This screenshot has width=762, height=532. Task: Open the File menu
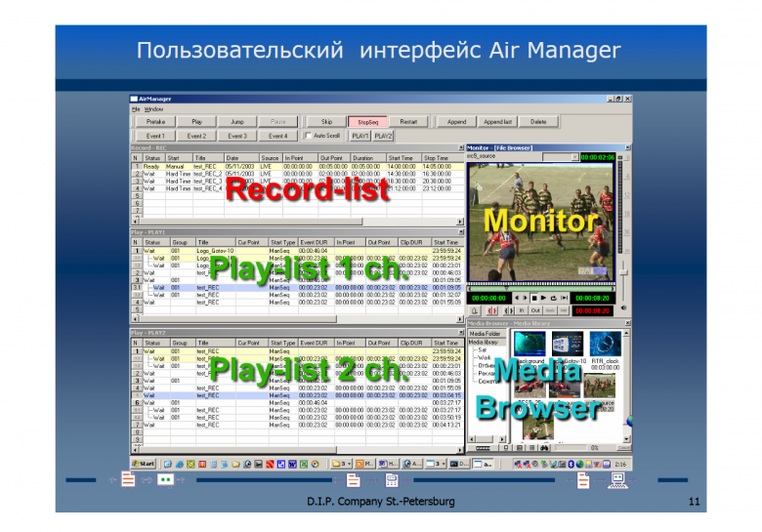pyautogui.click(x=136, y=109)
